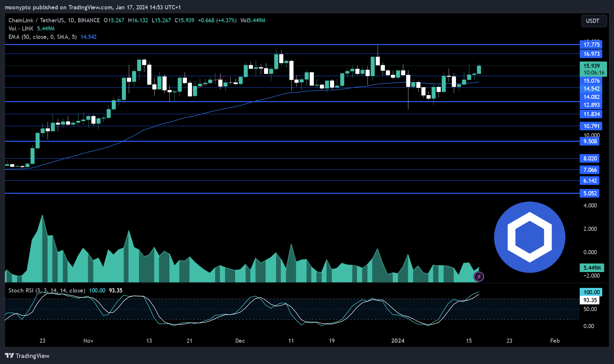The width and height of the screenshot is (614, 364).
Task: Select the 6.142 price level label
Action: [x=590, y=181]
